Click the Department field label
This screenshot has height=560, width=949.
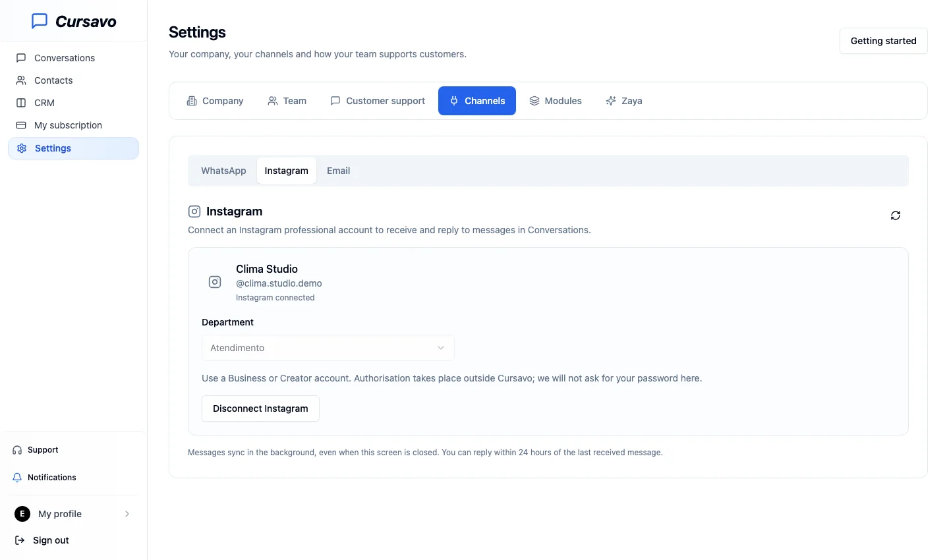click(227, 322)
